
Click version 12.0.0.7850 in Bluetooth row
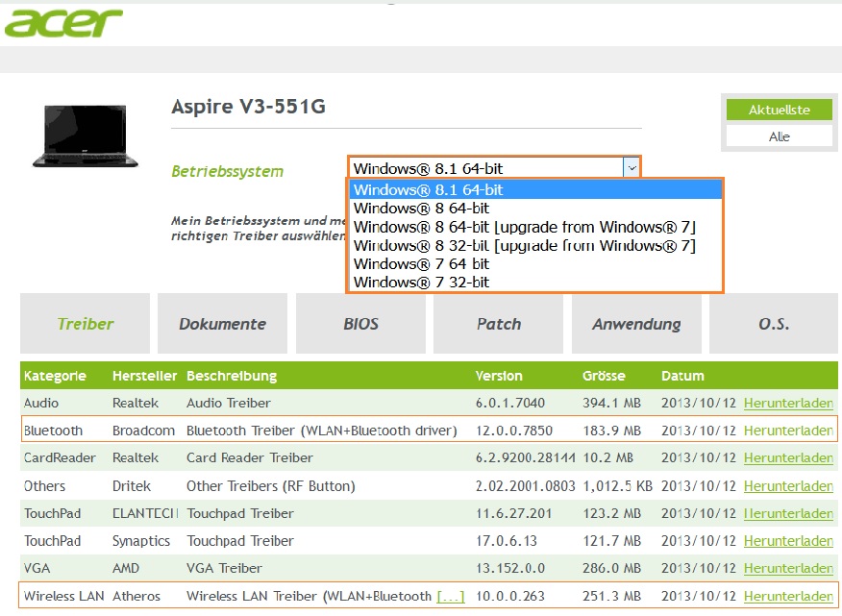click(x=514, y=431)
